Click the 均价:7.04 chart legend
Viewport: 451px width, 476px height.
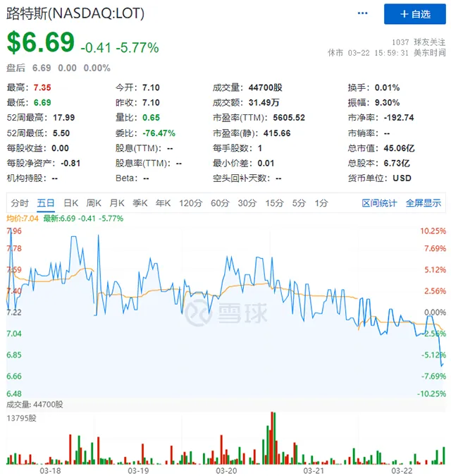pyautogui.click(x=23, y=219)
